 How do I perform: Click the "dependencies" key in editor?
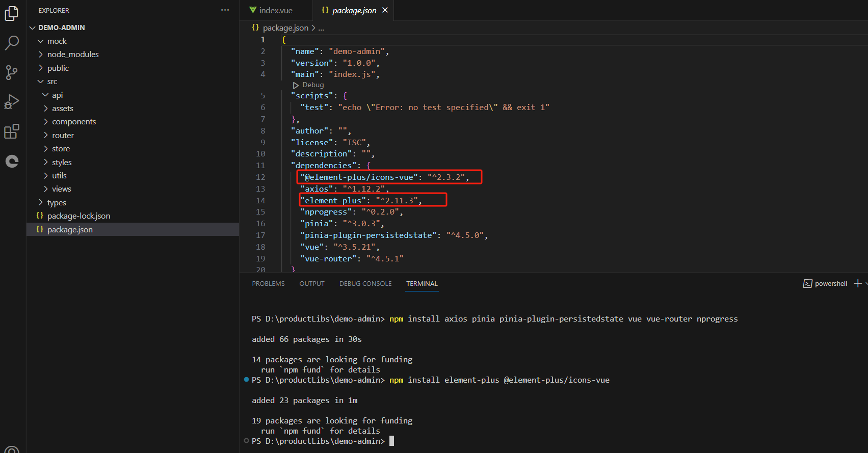324,165
